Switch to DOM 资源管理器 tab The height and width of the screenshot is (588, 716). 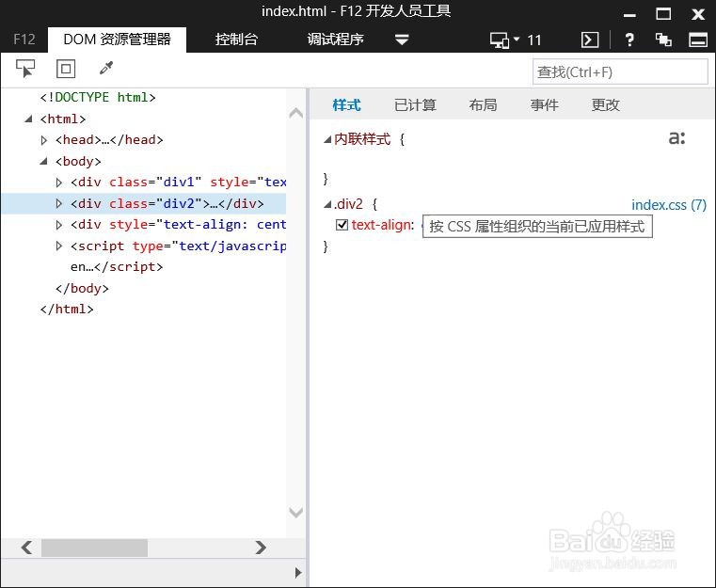(x=117, y=40)
